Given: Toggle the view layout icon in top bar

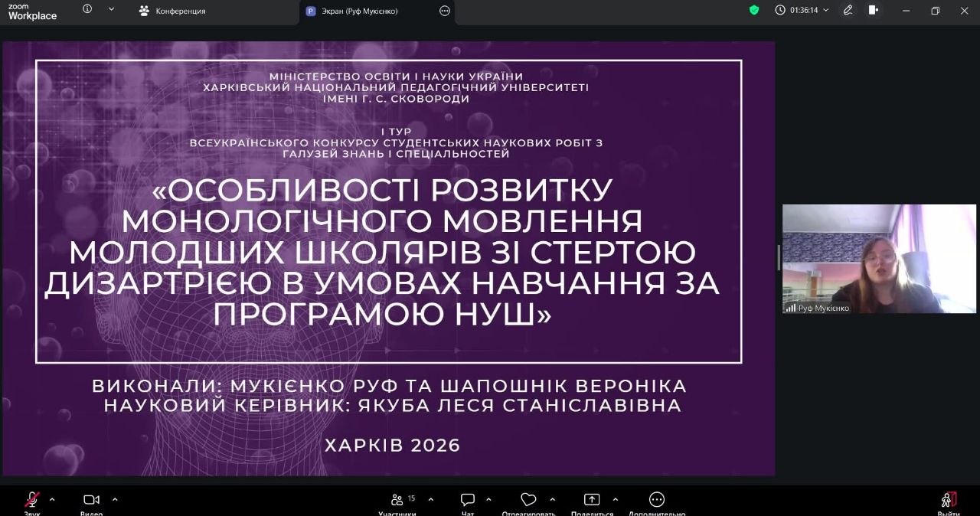Looking at the screenshot, I should pyautogui.click(x=874, y=10).
